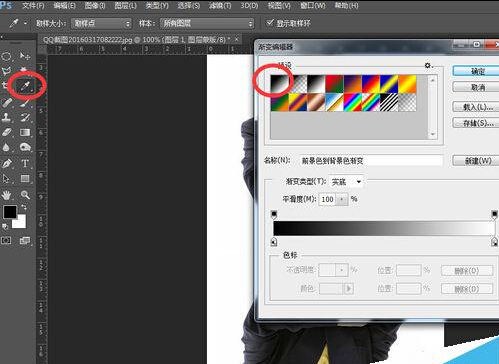Select the Zoom tool
This screenshot has height=364, width=499.
[x=25, y=195]
